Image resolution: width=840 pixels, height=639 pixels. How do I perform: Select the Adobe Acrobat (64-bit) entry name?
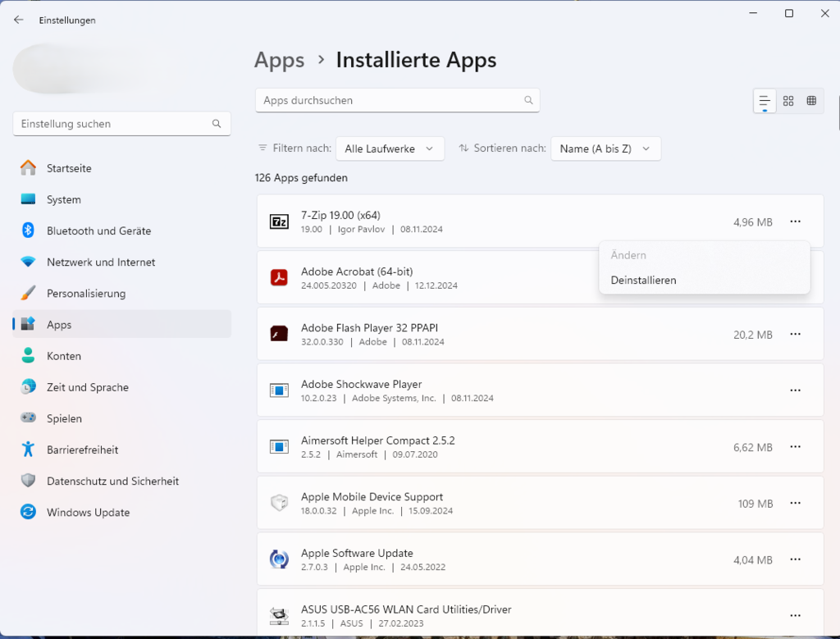(357, 272)
